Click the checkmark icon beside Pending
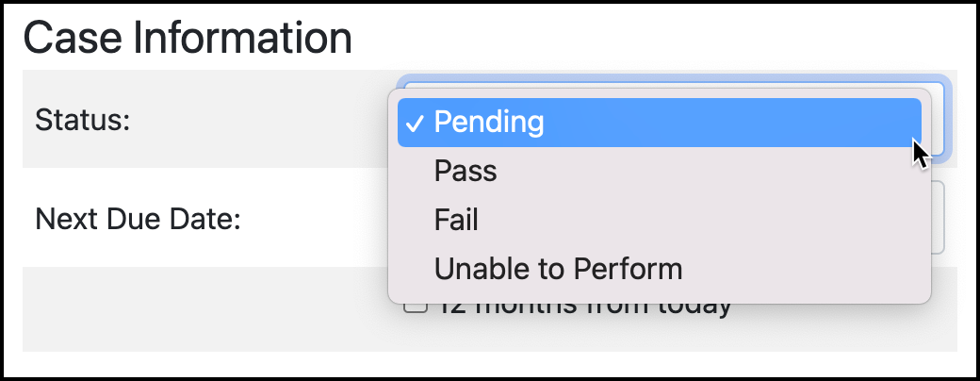This screenshot has width=980, height=381. pos(416,123)
